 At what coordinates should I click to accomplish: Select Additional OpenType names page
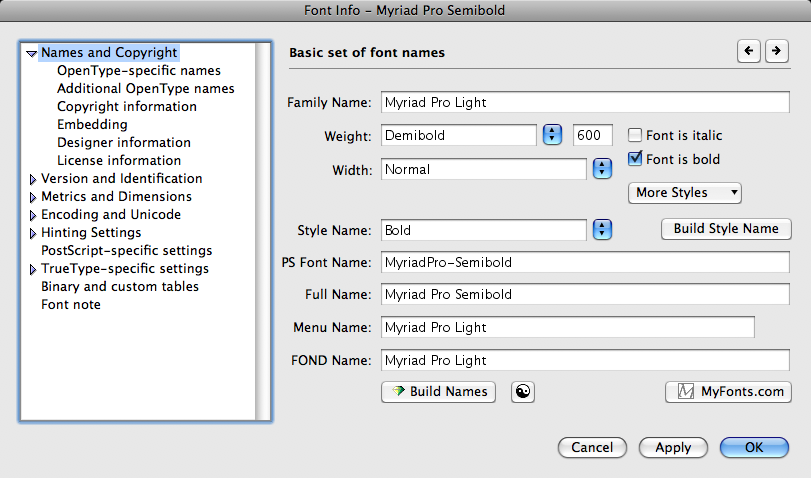point(145,88)
